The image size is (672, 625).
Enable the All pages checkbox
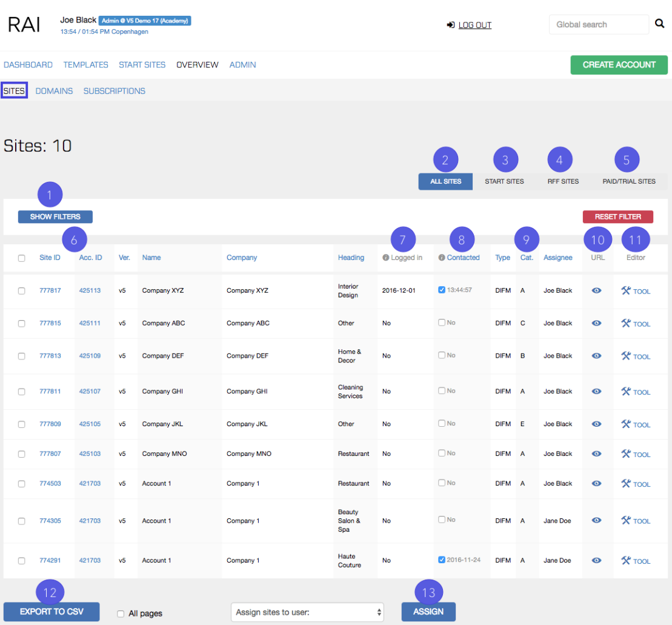[x=120, y=613]
